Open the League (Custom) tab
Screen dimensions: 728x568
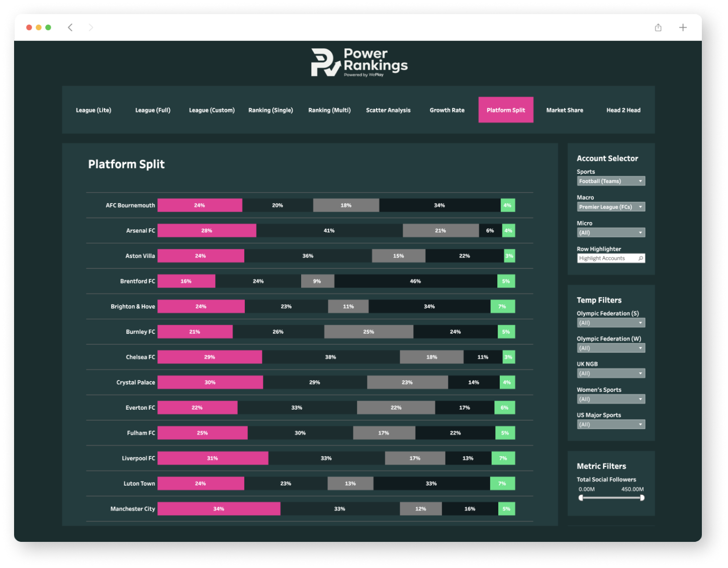click(x=212, y=110)
